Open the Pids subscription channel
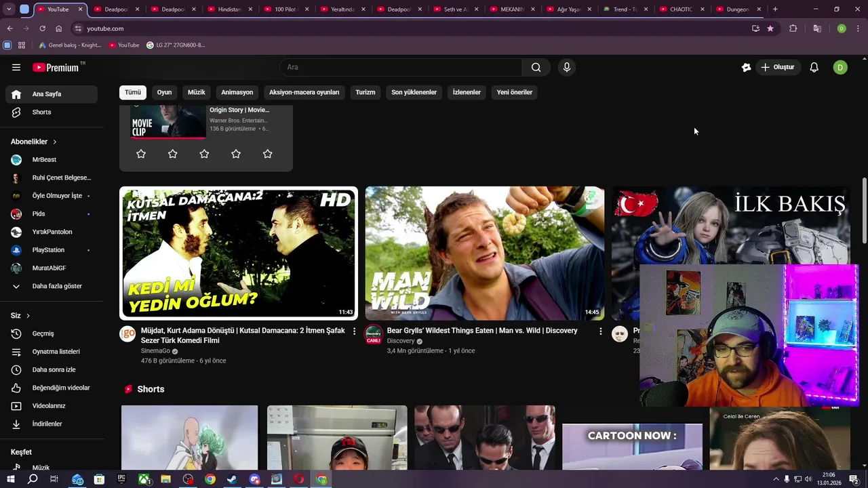 pos(52,213)
